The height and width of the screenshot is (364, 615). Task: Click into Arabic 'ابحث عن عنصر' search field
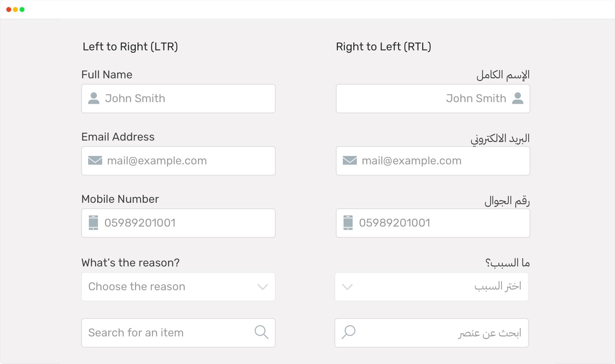pos(432,333)
